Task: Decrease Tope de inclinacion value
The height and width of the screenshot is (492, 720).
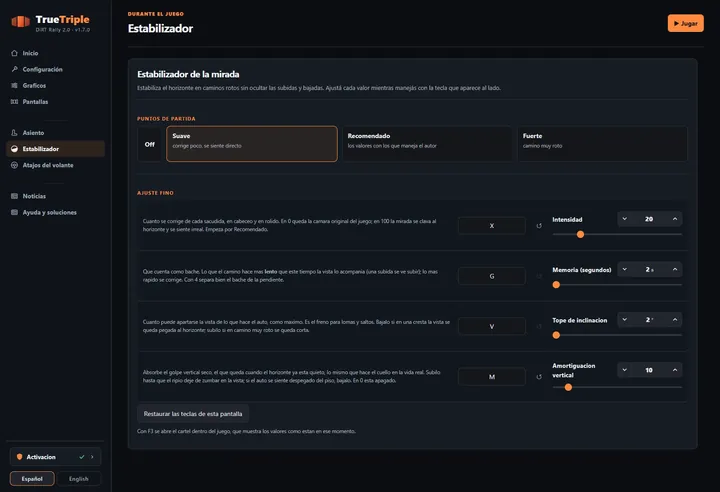Action: coord(624,320)
